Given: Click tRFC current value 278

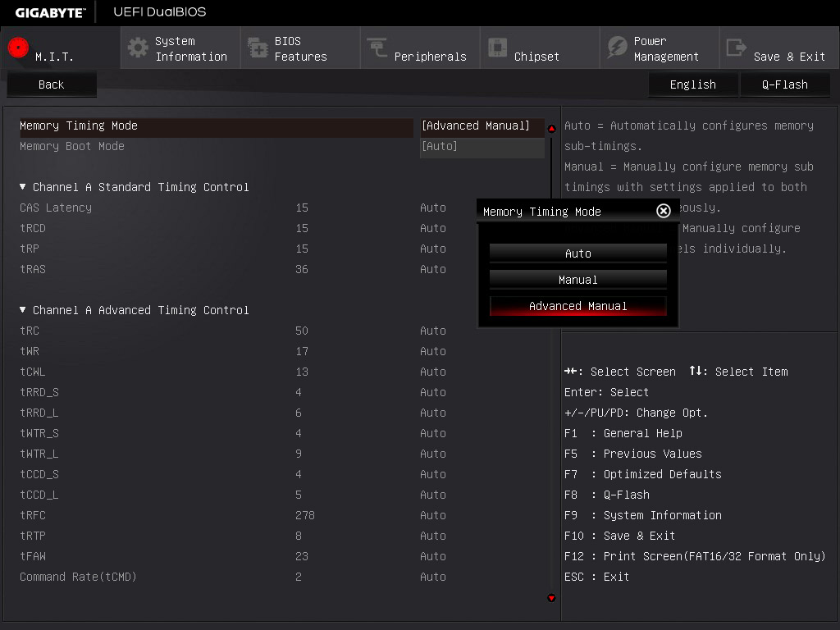Looking at the screenshot, I should click(x=305, y=515).
